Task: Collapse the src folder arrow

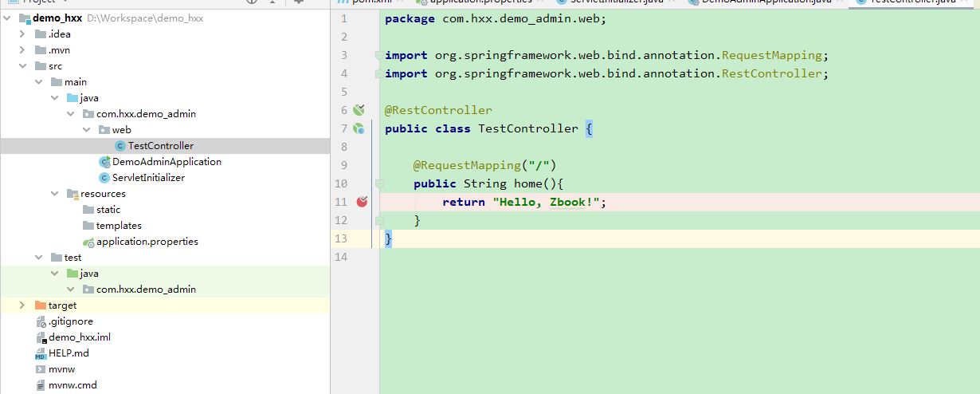Action: 24,66
